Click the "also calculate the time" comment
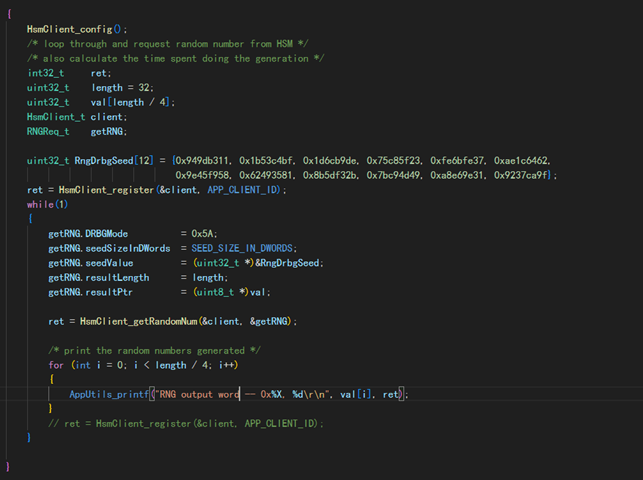643x480 pixels. click(x=176, y=59)
